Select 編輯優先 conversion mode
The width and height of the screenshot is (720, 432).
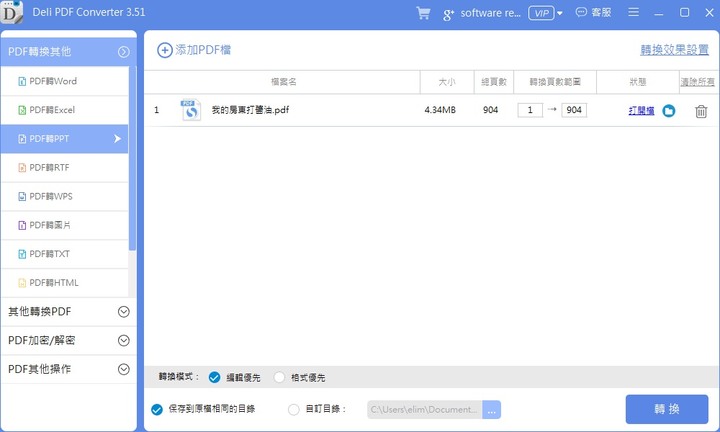214,377
